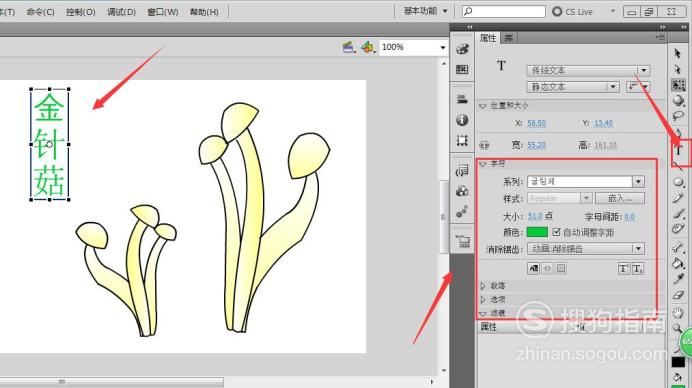Image resolution: width=692 pixels, height=388 pixels.
Task: Open the Swatches panel icon
Action: pyautogui.click(x=462, y=69)
